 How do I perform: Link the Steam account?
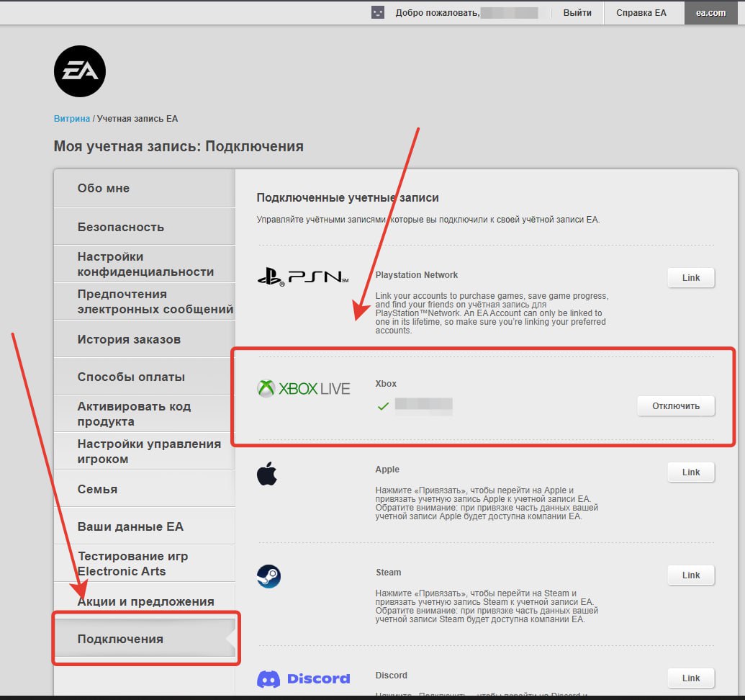click(691, 575)
